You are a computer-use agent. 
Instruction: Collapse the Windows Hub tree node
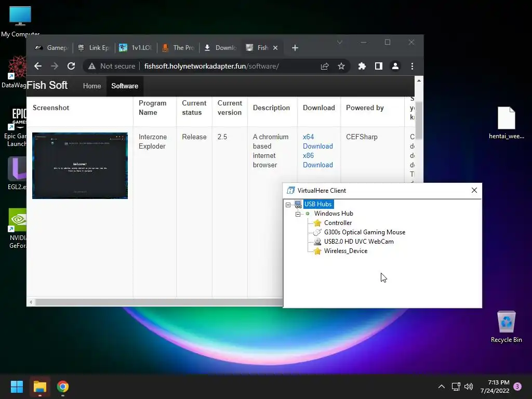coord(298,214)
